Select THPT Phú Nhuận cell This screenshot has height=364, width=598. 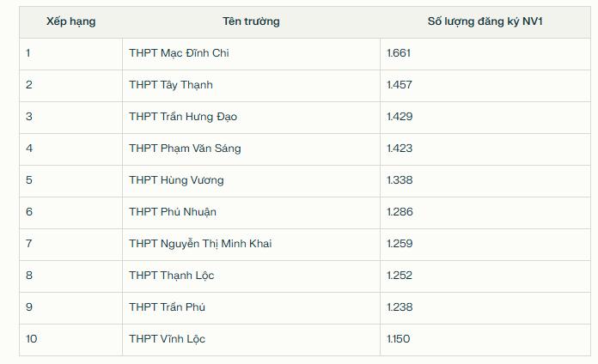(x=173, y=212)
